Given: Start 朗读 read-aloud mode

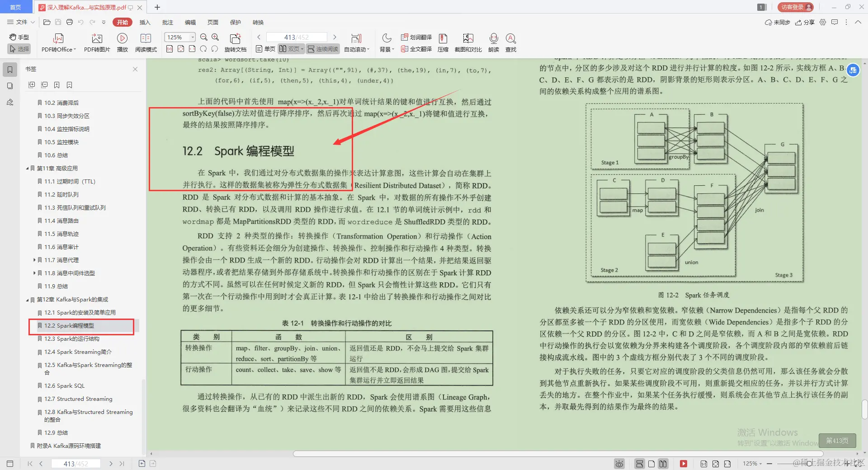Looking at the screenshot, I should coord(493,42).
